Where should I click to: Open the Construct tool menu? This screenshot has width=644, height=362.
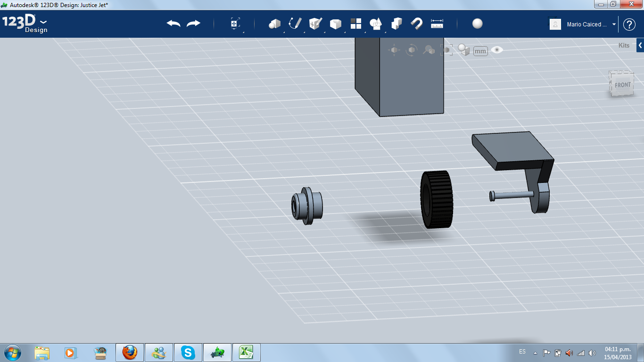pyautogui.click(x=315, y=24)
